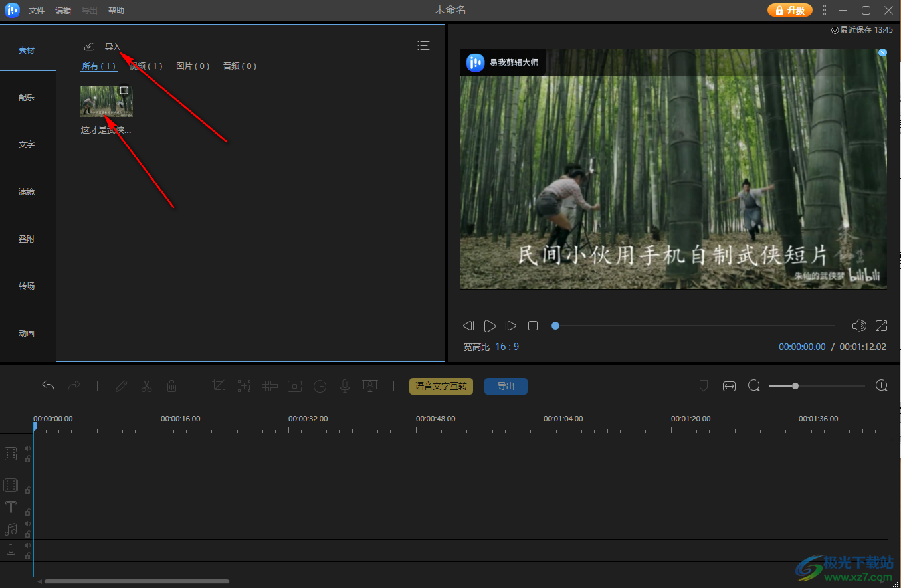
Task: Click the microphone voiceover icon in toolbar
Action: [345, 386]
